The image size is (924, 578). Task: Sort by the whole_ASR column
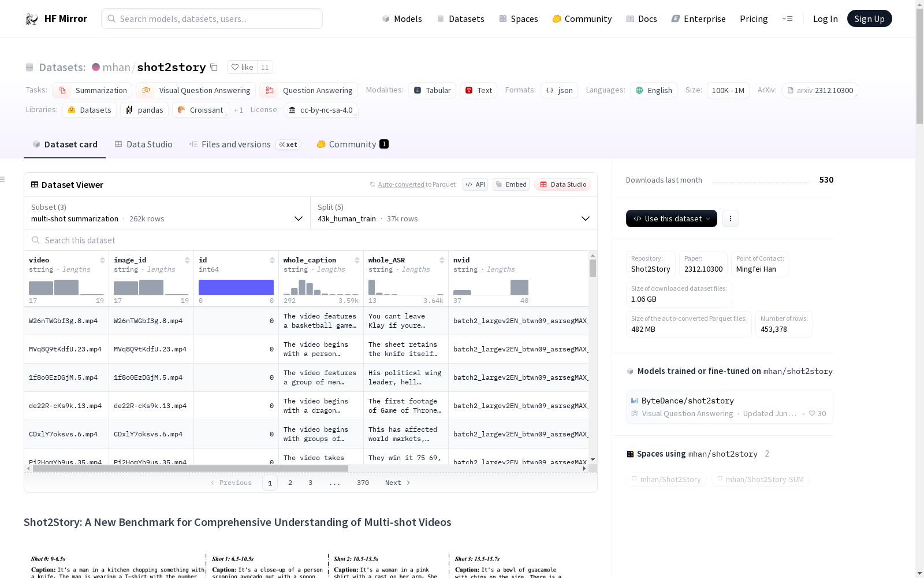click(x=442, y=260)
